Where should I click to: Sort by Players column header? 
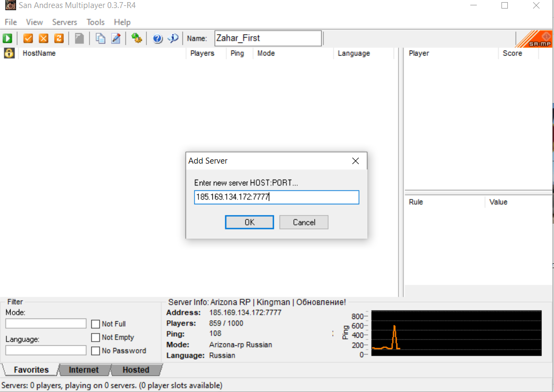click(x=206, y=53)
